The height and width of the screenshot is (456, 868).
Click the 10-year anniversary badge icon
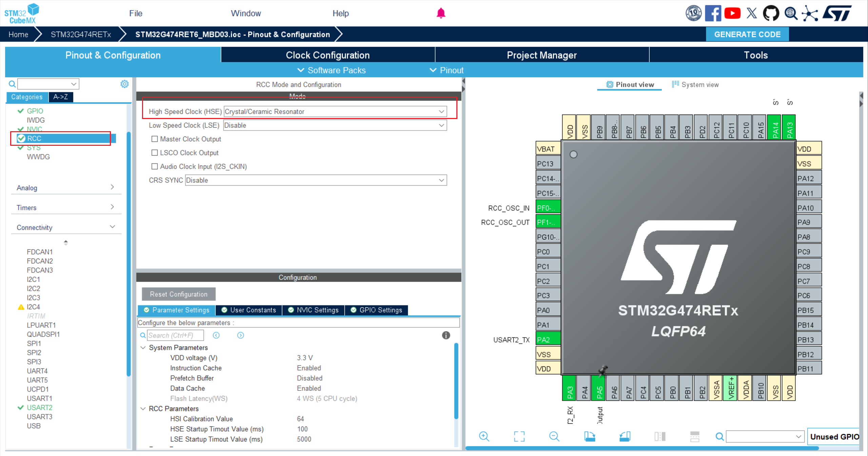[x=693, y=13]
